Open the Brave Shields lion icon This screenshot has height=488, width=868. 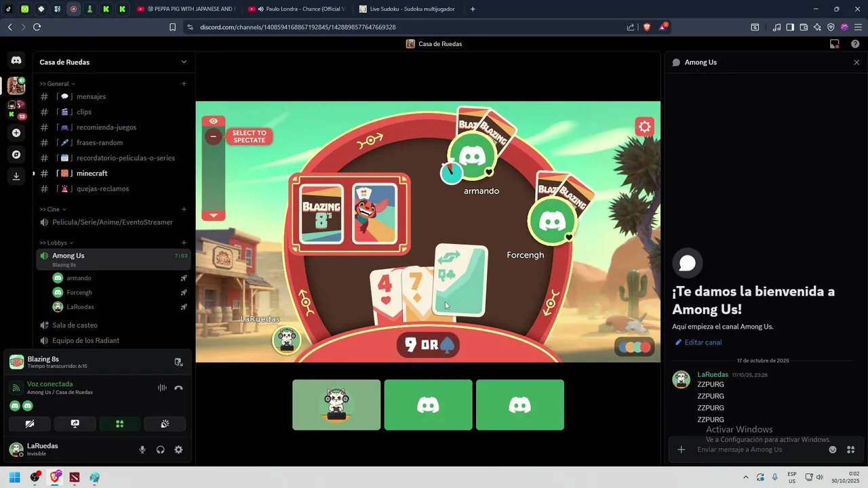pos(646,27)
